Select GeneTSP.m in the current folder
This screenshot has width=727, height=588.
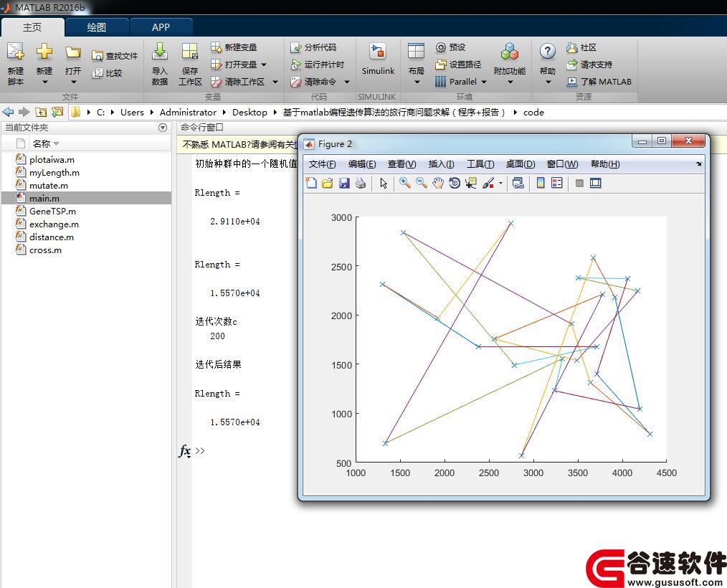click(x=86, y=211)
